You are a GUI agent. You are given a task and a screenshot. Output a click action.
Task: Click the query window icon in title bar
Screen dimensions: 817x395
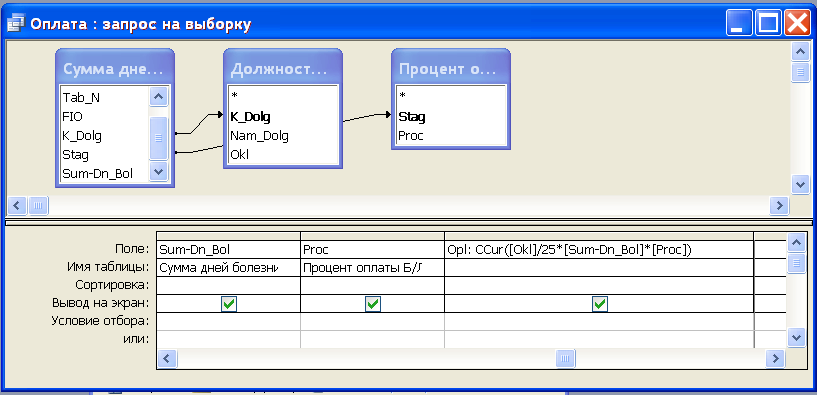16,24
